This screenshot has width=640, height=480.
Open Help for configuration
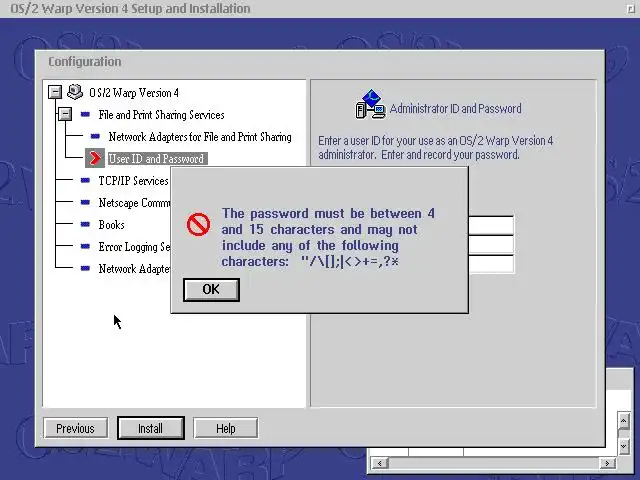(226, 429)
